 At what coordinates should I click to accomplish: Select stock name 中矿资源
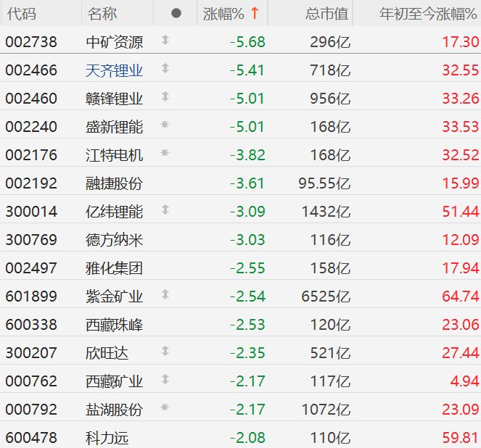pyautogui.click(x=114, y=42)
